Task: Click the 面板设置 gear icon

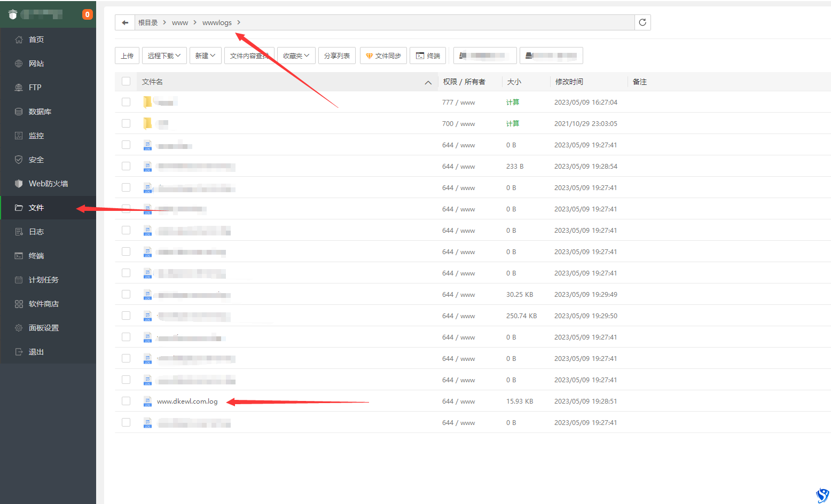Action: [x=19, y=328]
